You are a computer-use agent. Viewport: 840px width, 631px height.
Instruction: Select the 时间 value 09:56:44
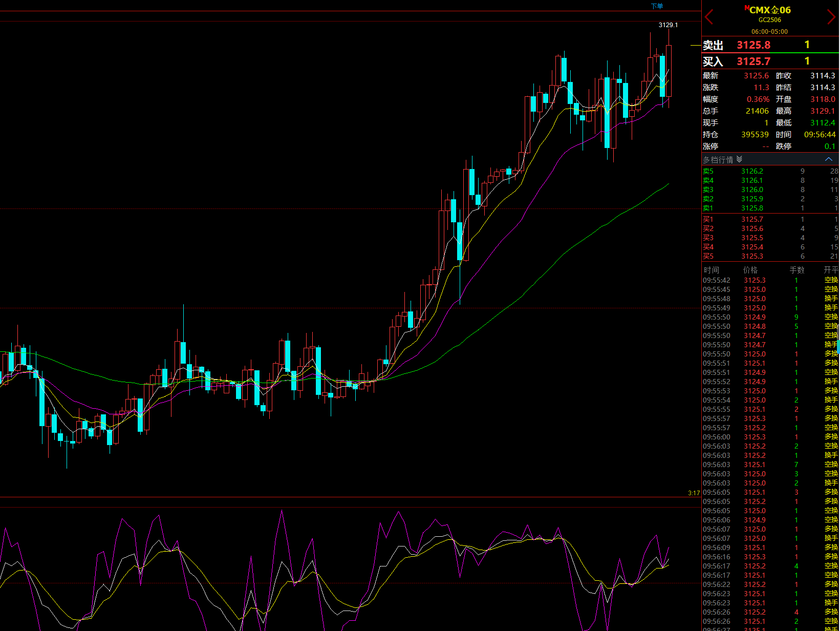tap(820, 135)
